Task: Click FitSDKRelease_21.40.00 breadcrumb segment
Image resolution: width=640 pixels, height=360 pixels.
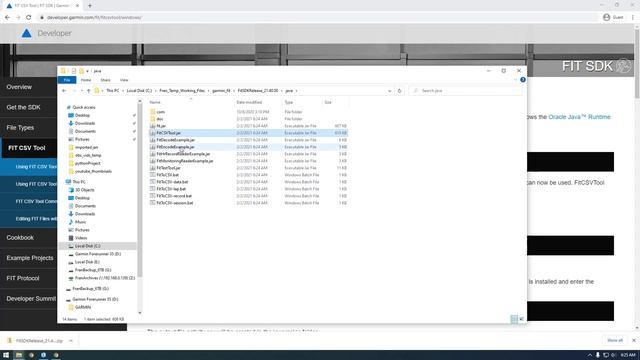Action: pos(258,91)
